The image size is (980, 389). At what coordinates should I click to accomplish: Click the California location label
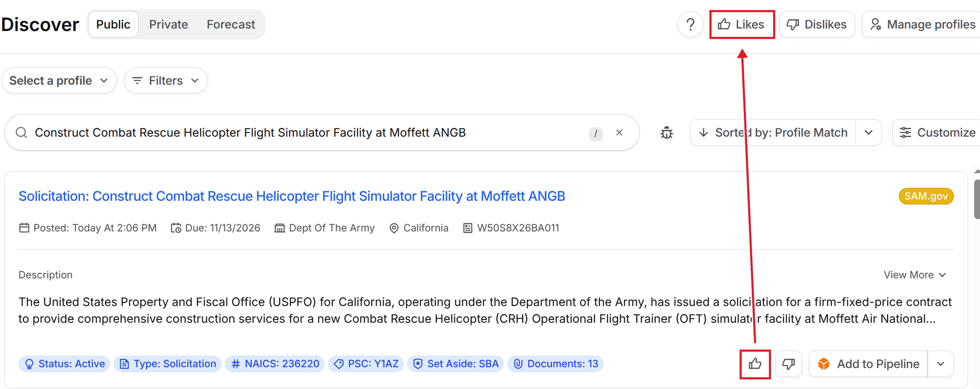pyautogui.click(x=419, y=228)
